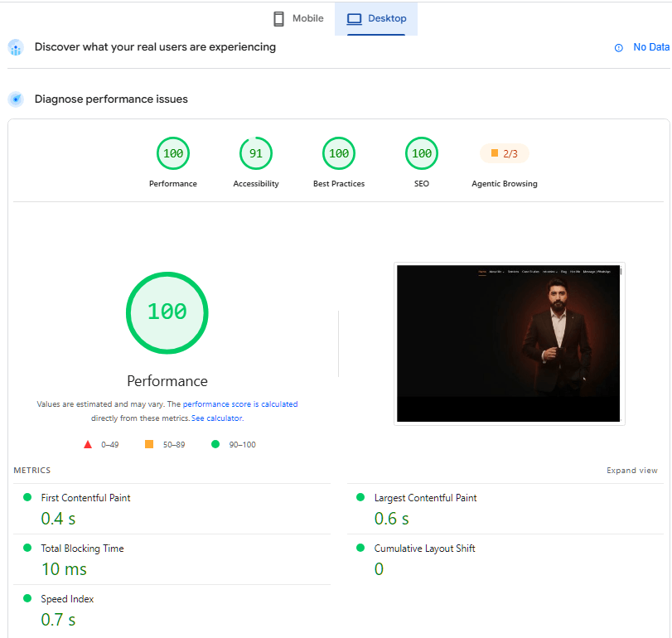
Task: Click the No Data info icon
Action: click(x=618, y=48)
